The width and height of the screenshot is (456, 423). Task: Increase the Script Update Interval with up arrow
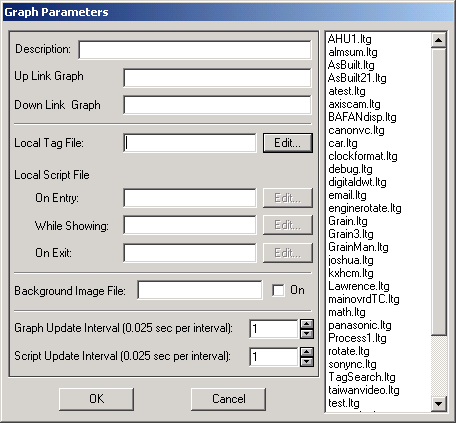(x=307, y=352)
